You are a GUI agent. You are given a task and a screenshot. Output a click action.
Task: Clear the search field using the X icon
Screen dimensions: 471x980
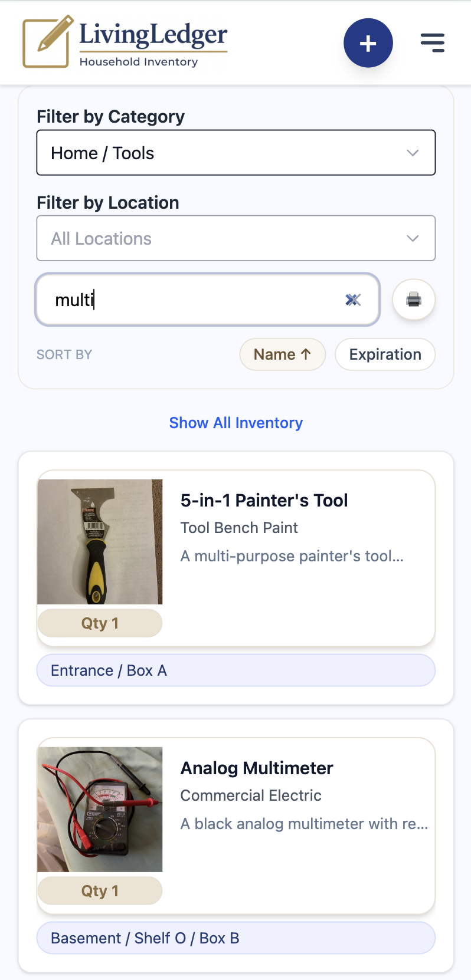click(x=352, y=300)
